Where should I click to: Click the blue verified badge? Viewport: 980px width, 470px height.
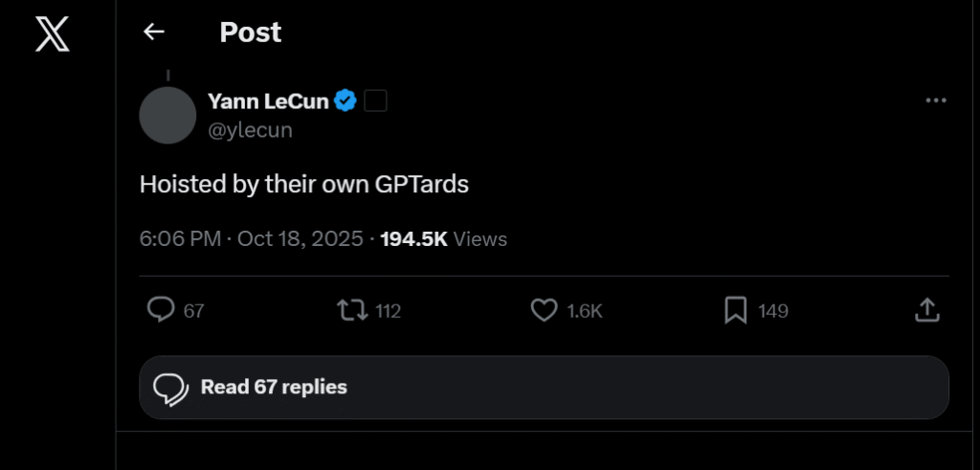coord(345,101)
